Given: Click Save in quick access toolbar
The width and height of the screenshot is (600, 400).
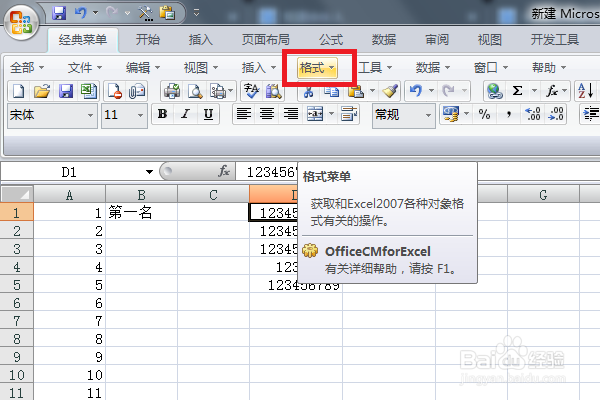Looking at the screenshot, I should point(59,13).
